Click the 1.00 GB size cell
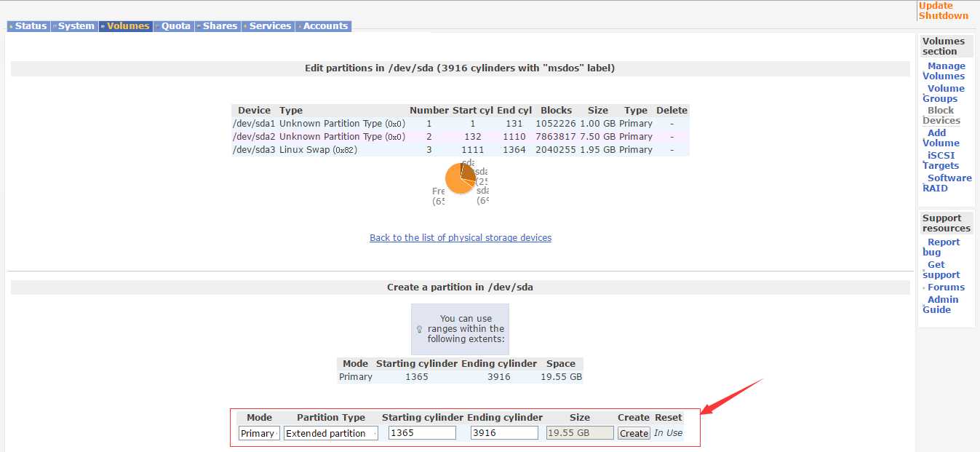This screenshot has width=980, height=452. tap(598, 124)
